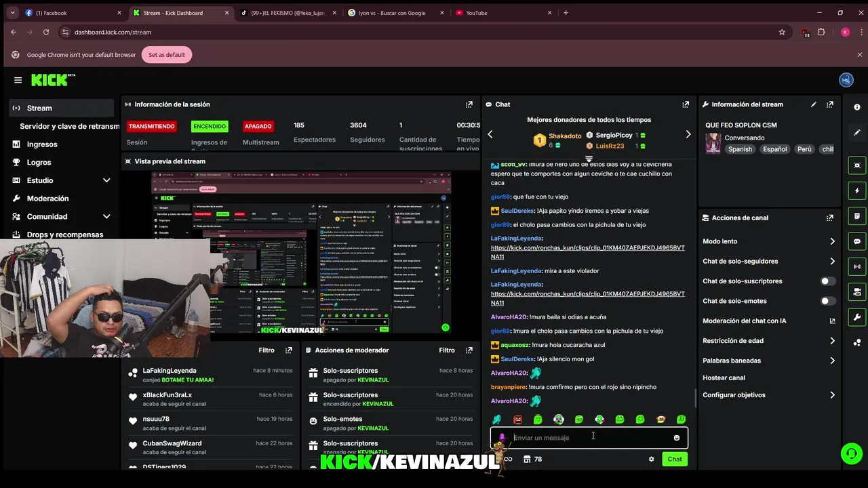Toggle the document widget icon
The width and height of the screenshot is (868, 488).
pyautogui.click(x=857, y=216)
